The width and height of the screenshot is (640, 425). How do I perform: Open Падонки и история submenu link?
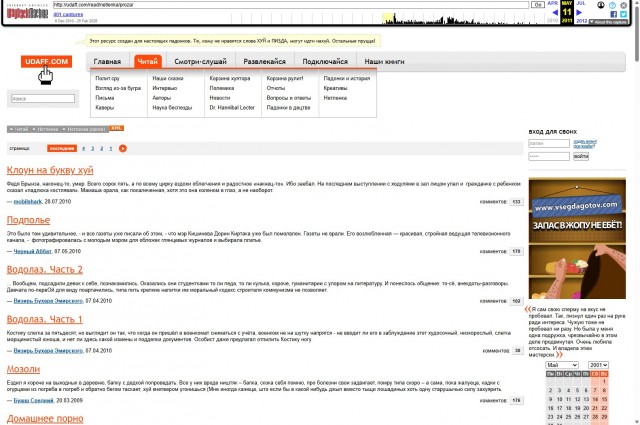pos(347,78)
